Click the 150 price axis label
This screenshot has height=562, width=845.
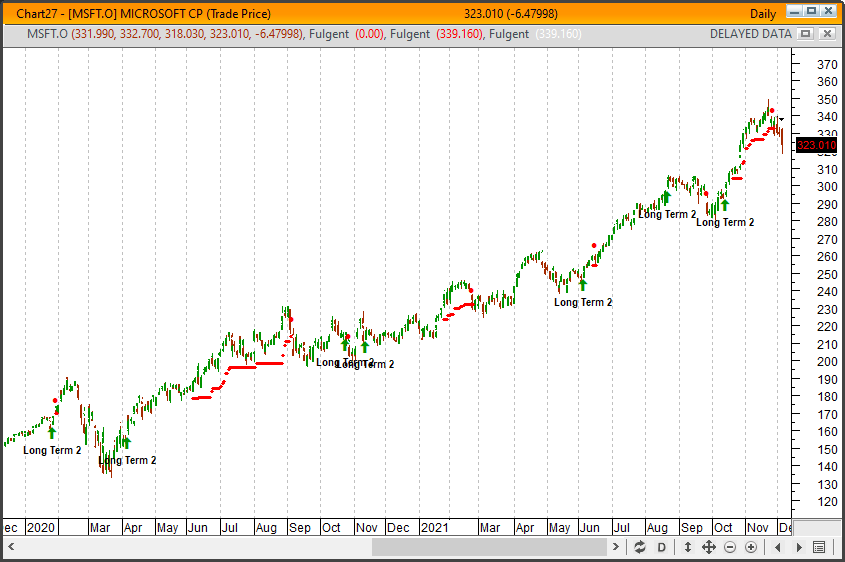827,449
